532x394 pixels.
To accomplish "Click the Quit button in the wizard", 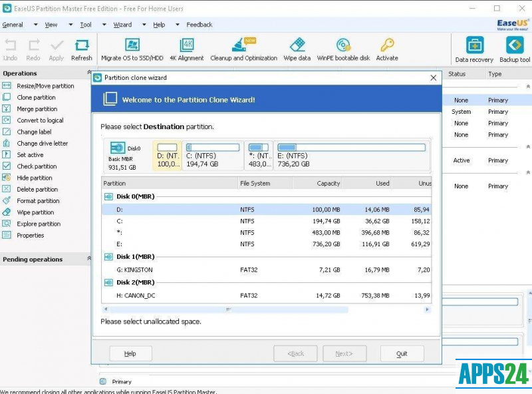I will point(402,354).
